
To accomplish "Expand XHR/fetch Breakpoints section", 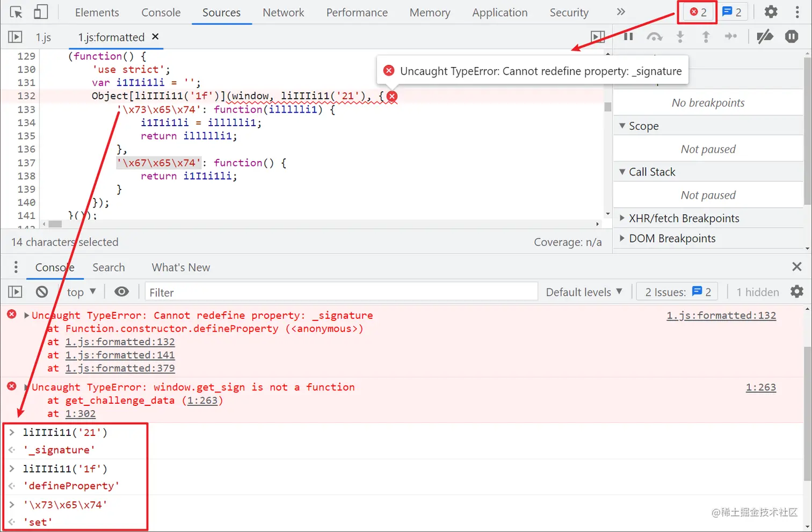I will pyautogui.click(x=708, y=218).
